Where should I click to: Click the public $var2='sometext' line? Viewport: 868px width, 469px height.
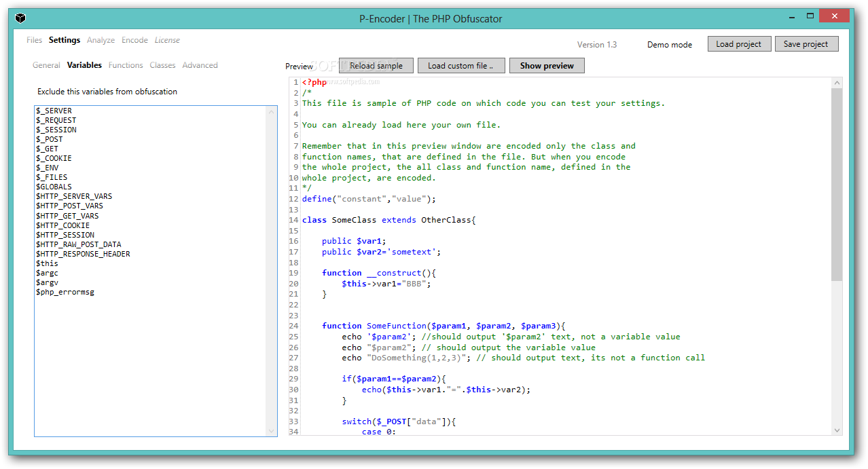tap(382, 252)
